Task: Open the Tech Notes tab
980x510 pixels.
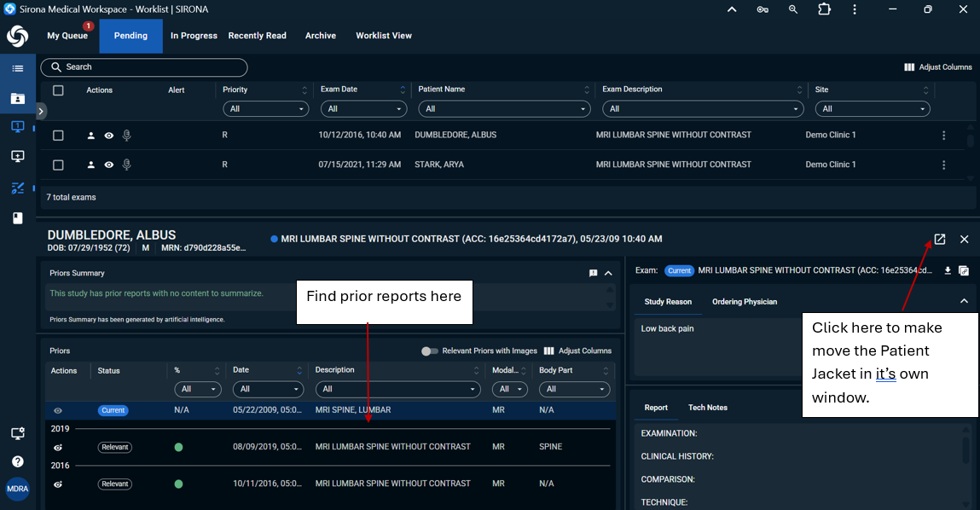Action: click(707, 408)
